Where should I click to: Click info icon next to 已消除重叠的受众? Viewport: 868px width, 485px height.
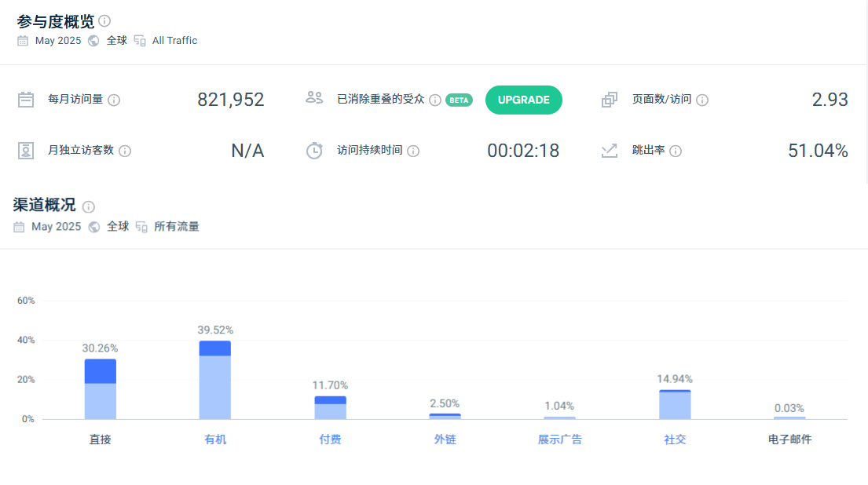coord(435,100)
